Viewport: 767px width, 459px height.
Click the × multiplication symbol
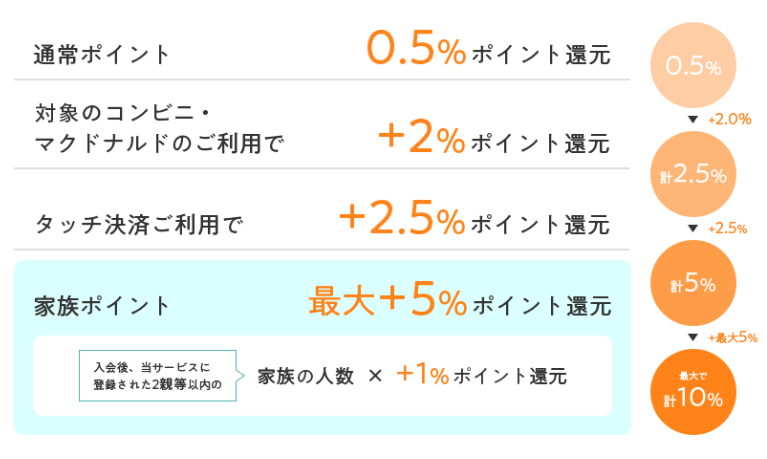375,376
